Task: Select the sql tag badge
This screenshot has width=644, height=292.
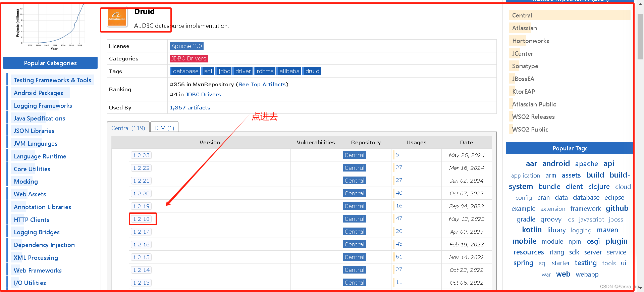Action: tap(208, 71)
